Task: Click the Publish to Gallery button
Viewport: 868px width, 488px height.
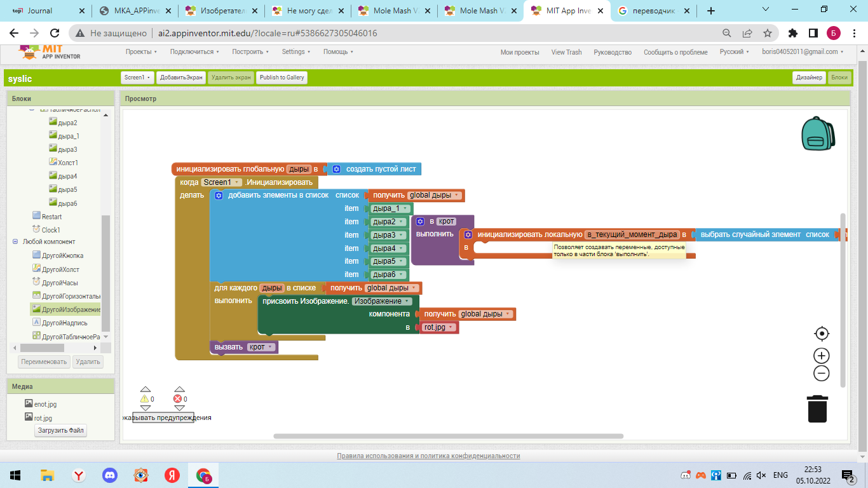Action: coord(281,78)
